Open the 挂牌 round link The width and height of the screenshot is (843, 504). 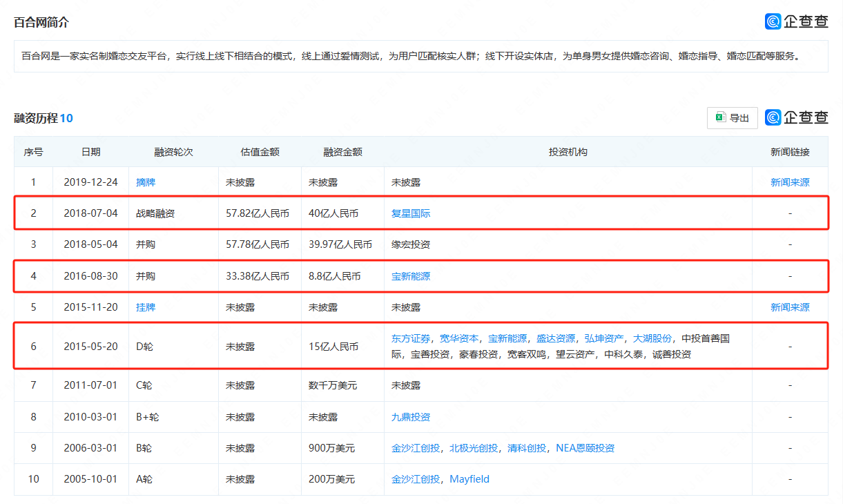tap(146, 307)
